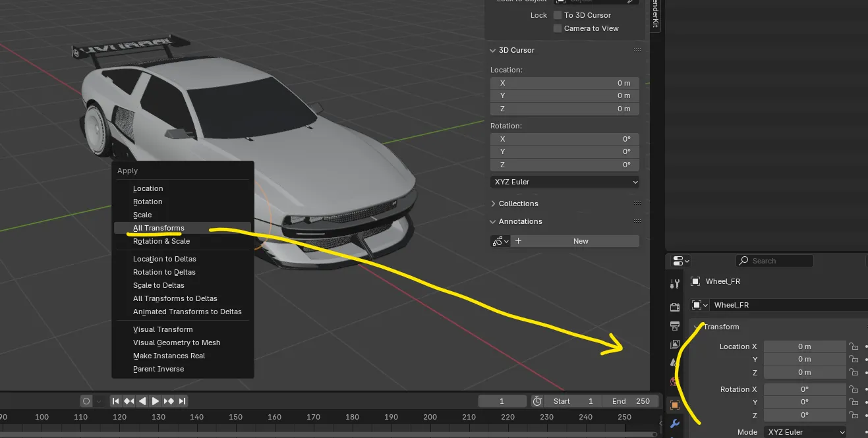
Task: Open the properties editor type dropdown
Action: pyautogui.click(x=681, y=261)
